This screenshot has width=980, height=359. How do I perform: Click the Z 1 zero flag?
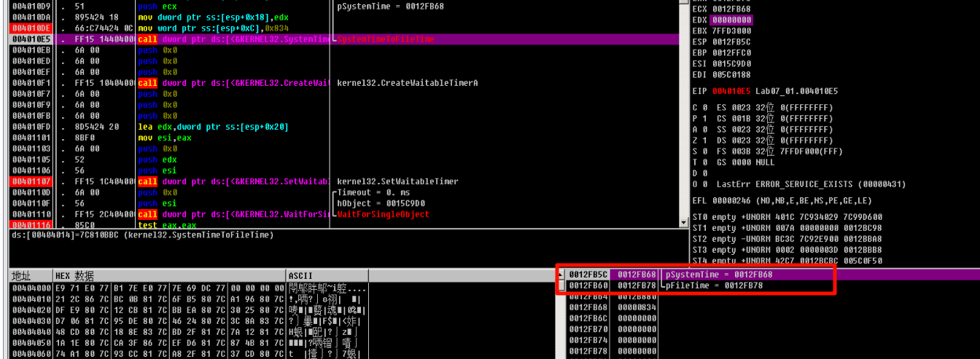pyautogui.click(x=699, y=141)
